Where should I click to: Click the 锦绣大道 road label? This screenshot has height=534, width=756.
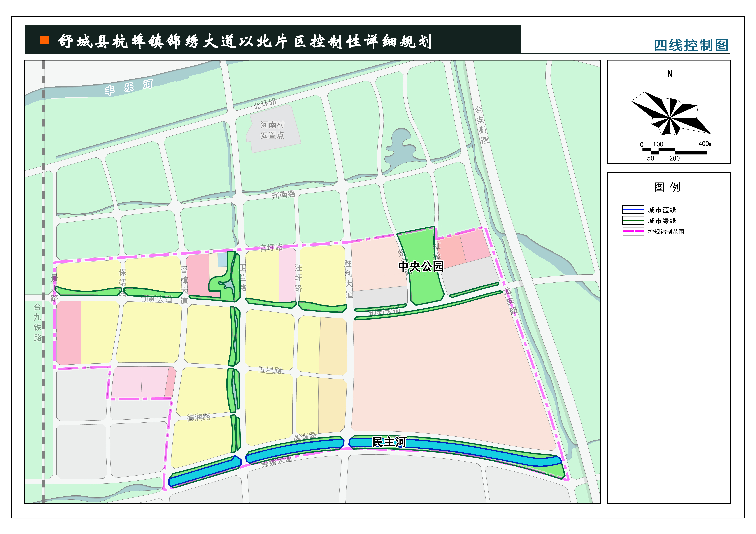pyautogui.click(x=277, y=461)
